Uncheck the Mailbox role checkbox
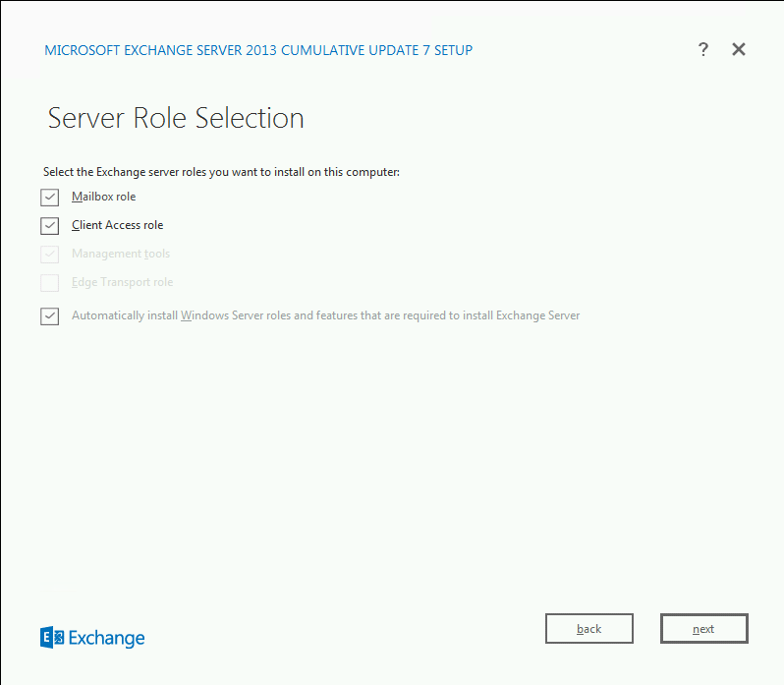The image size is (784, 685). pyautogui.click(x=49, y=197)
